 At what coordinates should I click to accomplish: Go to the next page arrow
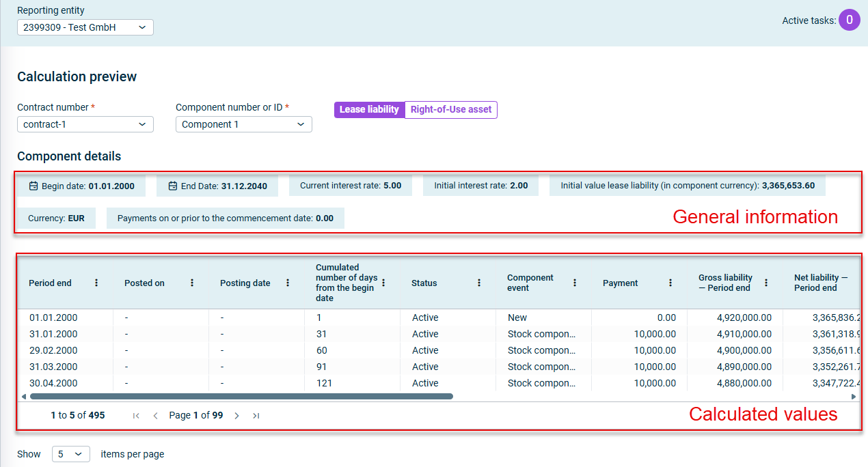coord(236,415)
